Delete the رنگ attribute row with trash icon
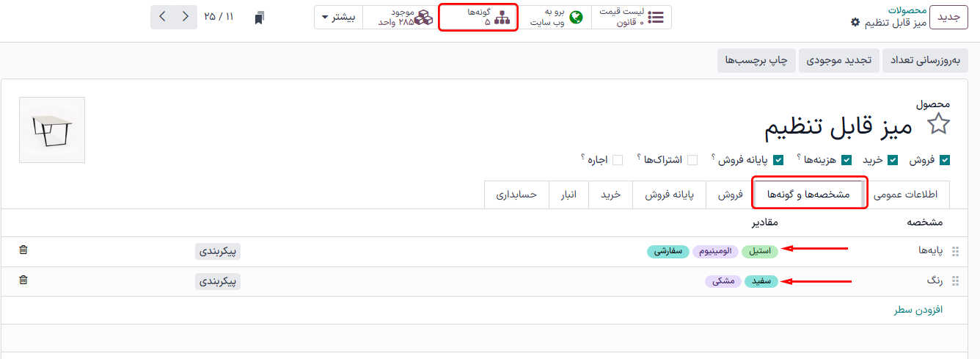The height and width of the screenshot is (359, 980). [23, 280]
